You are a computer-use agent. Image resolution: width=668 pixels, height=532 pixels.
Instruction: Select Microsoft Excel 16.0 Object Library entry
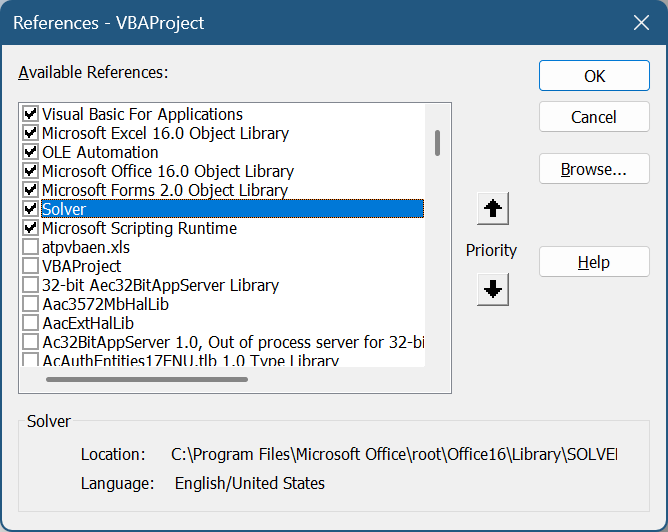click(x=165, y=133)
